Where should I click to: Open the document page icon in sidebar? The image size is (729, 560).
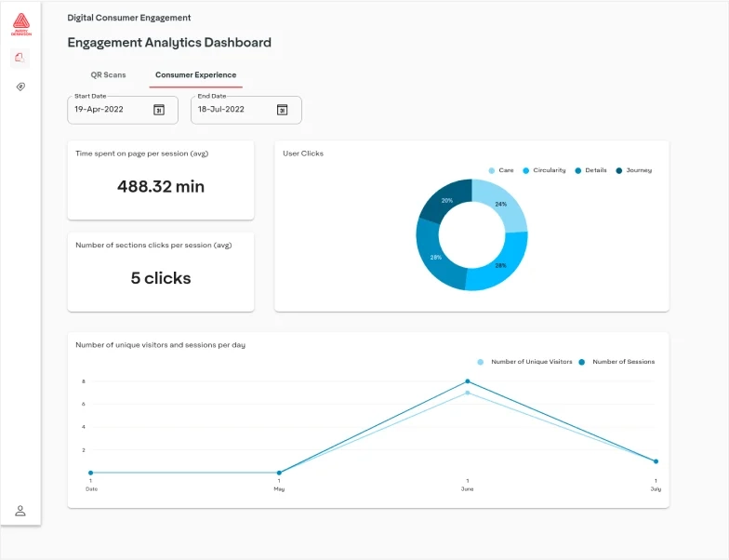point(20,58)
